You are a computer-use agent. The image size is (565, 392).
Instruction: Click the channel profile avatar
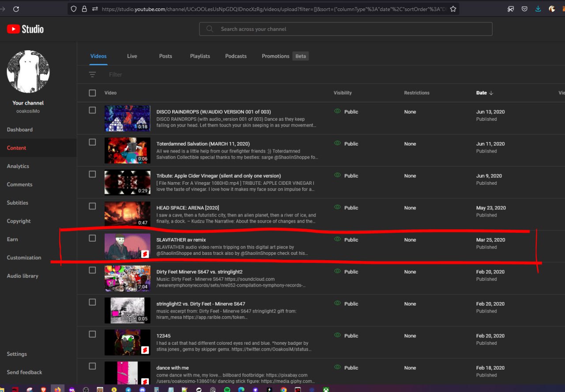point(28,71)
